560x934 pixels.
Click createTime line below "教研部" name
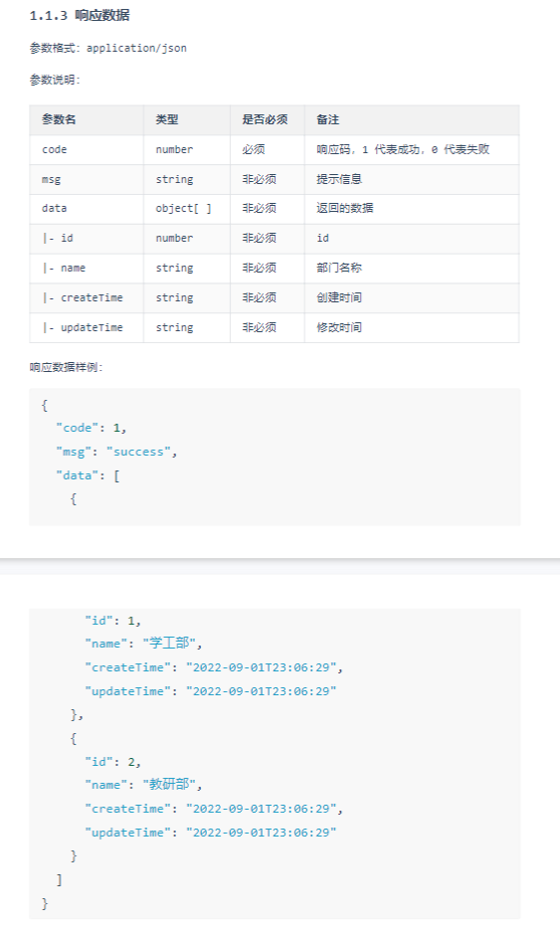point(214,809)
